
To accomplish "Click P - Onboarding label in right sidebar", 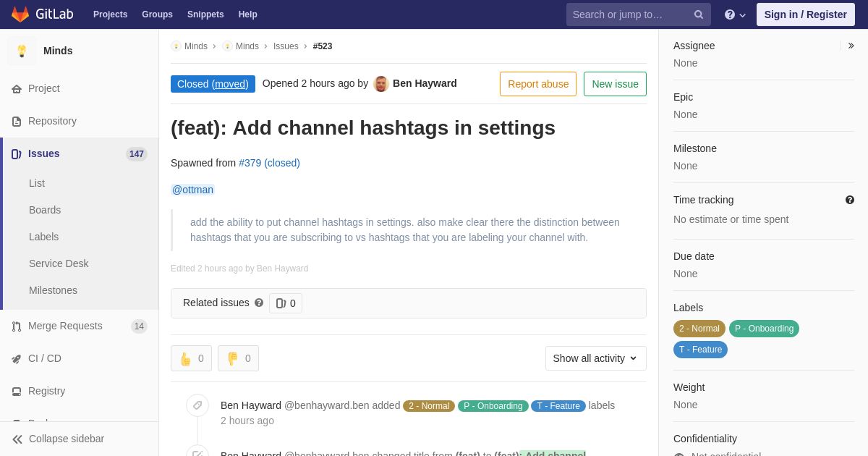I will [x=764, y=329].
